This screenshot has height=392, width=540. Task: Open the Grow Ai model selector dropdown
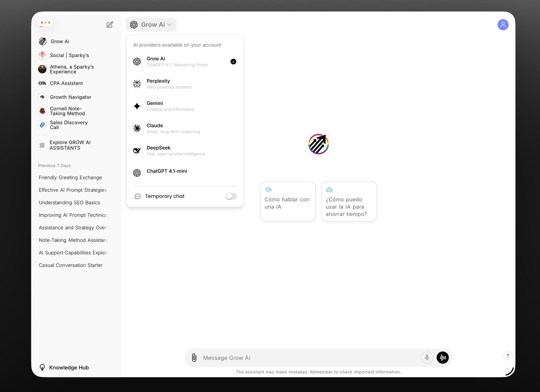click(x=151, y=25)
